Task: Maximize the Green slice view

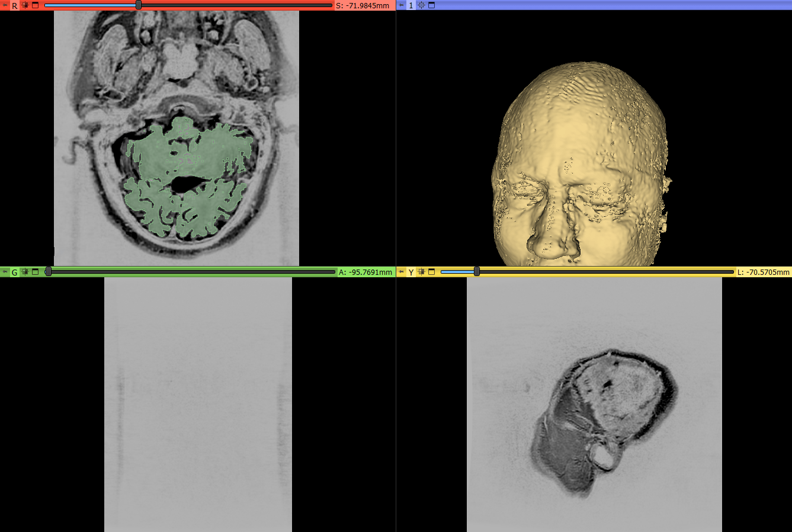Action: coord(35,272)
